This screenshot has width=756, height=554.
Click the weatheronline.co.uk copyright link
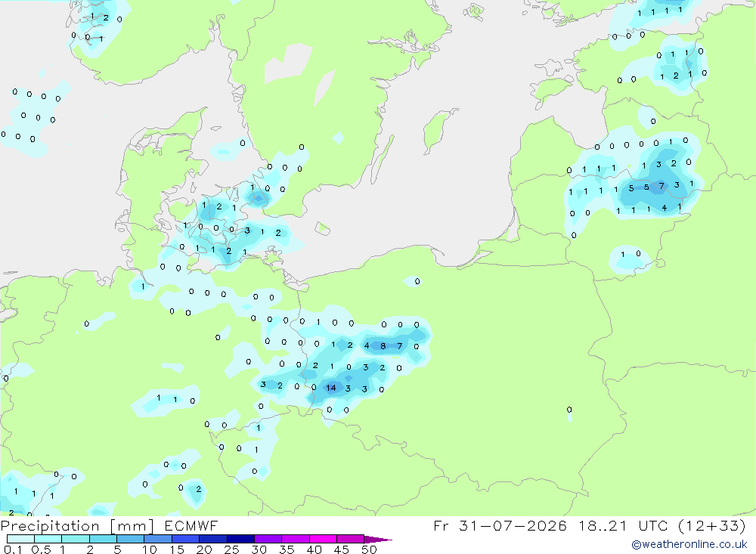[x=689, y=544]
